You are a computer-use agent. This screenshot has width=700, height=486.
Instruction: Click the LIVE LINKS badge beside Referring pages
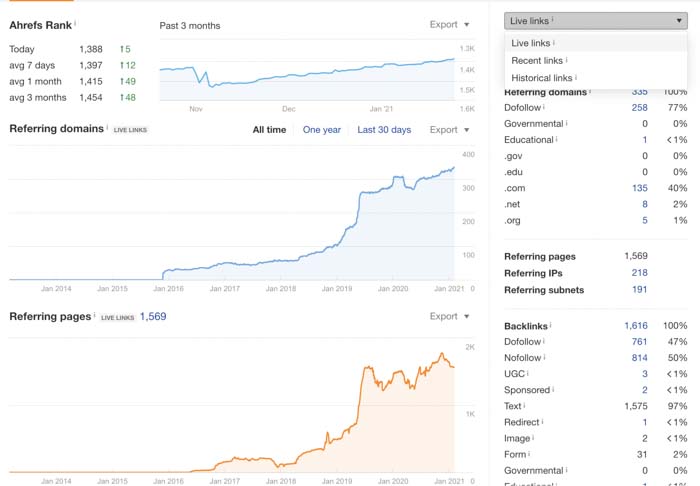coord(117,318)
